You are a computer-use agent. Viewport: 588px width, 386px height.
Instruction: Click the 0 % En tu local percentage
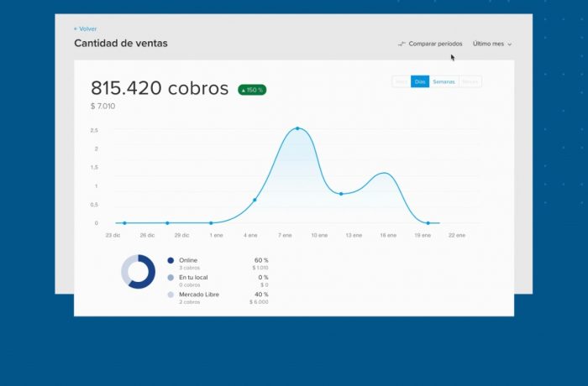[263, 277]
